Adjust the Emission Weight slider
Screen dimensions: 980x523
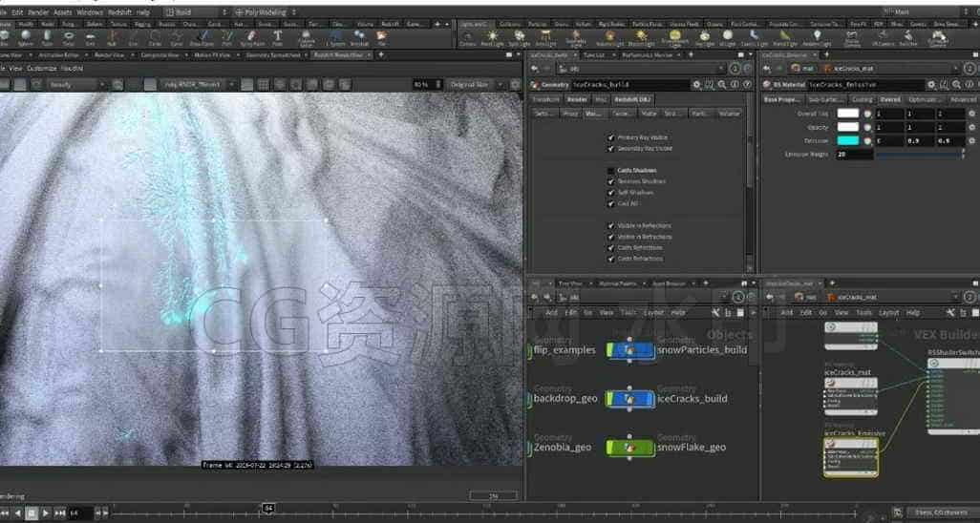(920, 155)
